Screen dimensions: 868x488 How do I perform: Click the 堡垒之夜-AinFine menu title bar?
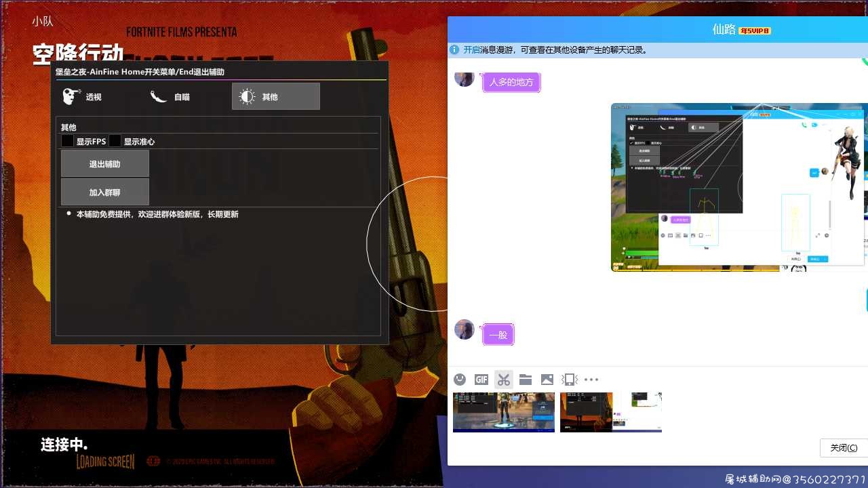tap(220, 71)
